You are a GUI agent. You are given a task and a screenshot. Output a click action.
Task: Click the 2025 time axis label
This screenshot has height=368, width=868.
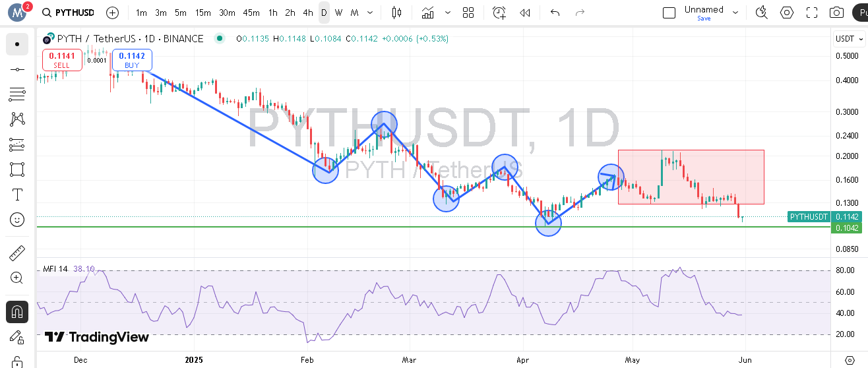coord(194,360)
